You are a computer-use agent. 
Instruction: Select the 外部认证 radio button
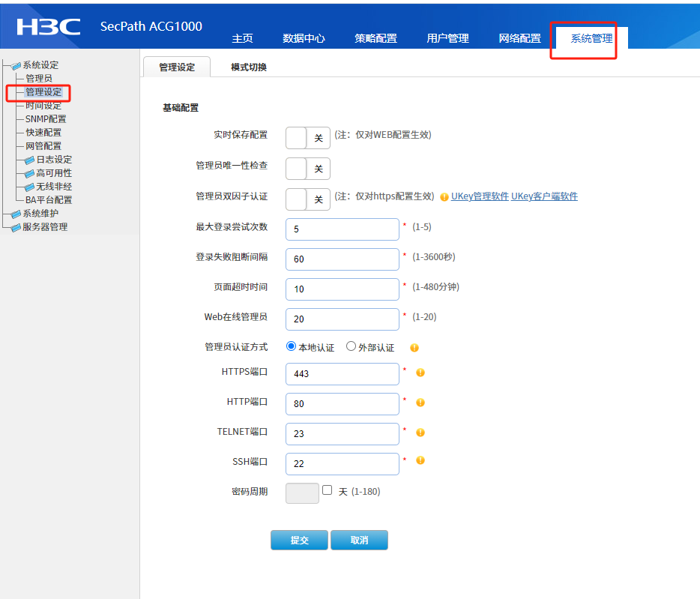[x=351, y=346]
